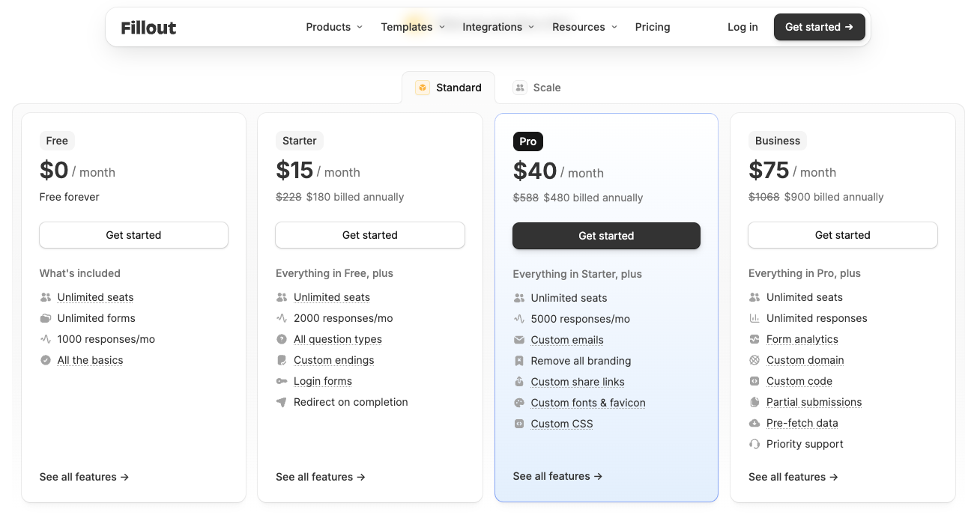Screen dimensions: 980x527
Task: Select the waveform icon beside 5000 responses/mo
Action: (x=518, y=319)
